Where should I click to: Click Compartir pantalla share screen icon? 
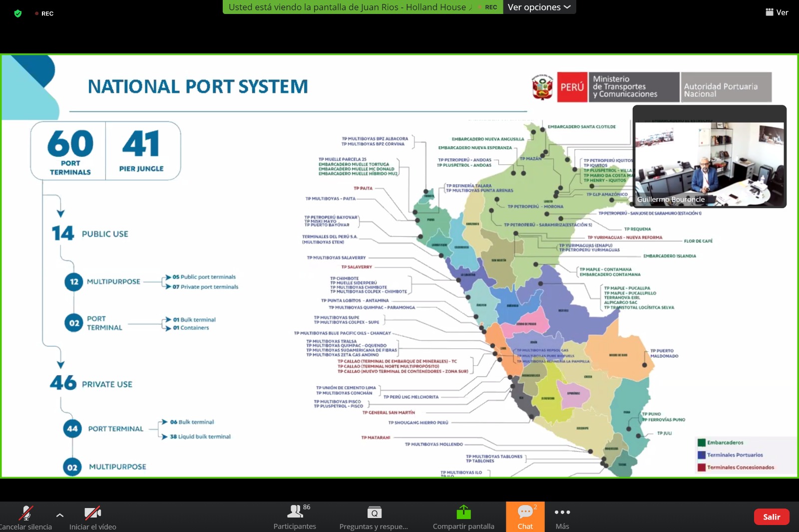463,512
